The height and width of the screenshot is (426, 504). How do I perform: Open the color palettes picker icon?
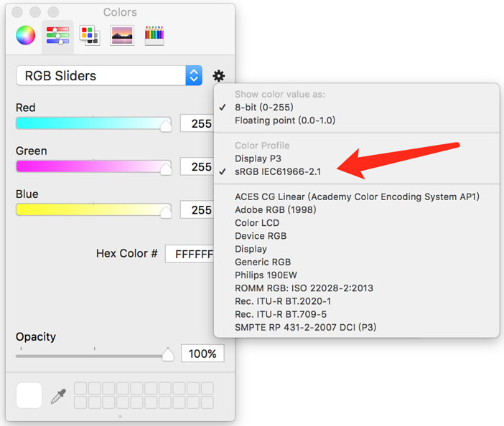coord(89,35)
